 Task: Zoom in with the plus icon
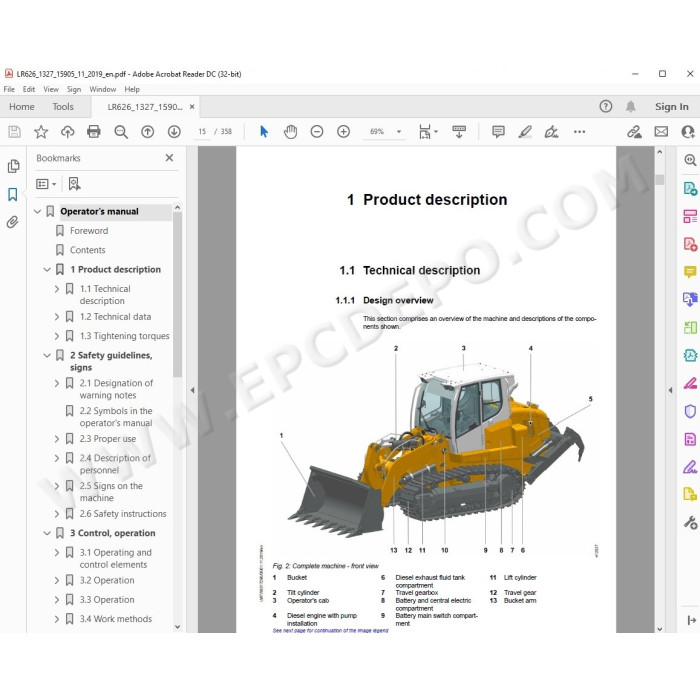[343, 132]
